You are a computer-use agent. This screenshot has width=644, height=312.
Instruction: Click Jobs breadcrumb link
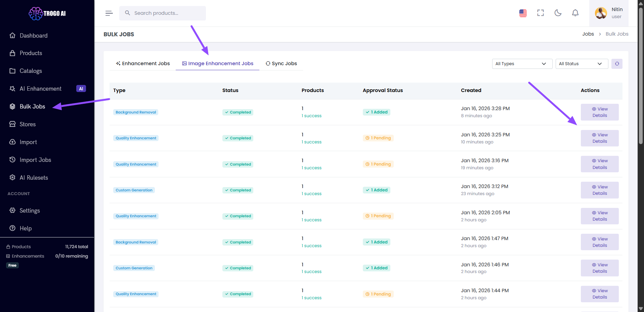pyautogui.click(x=588, y=34)
